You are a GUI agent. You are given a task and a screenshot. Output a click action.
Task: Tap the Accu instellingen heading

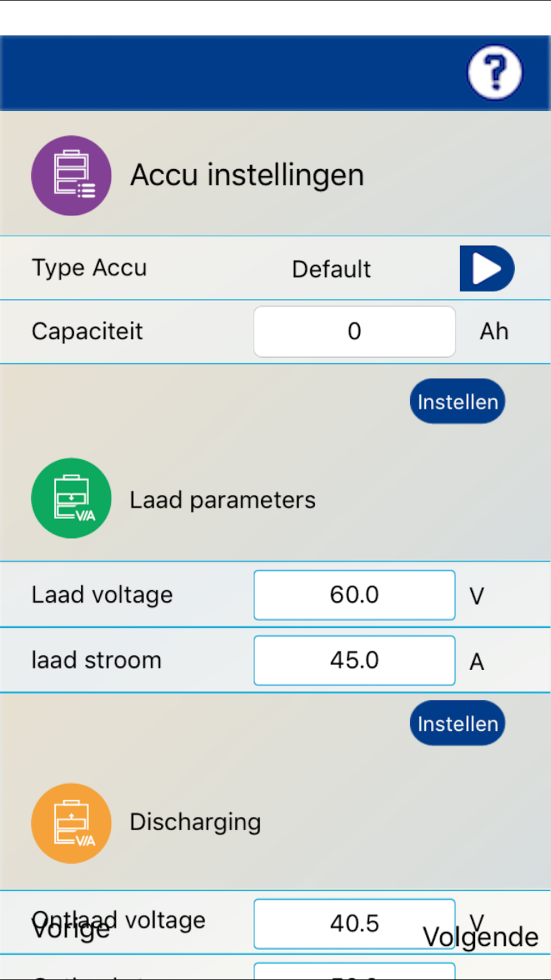pyautogui.click(x=247, y=175)
